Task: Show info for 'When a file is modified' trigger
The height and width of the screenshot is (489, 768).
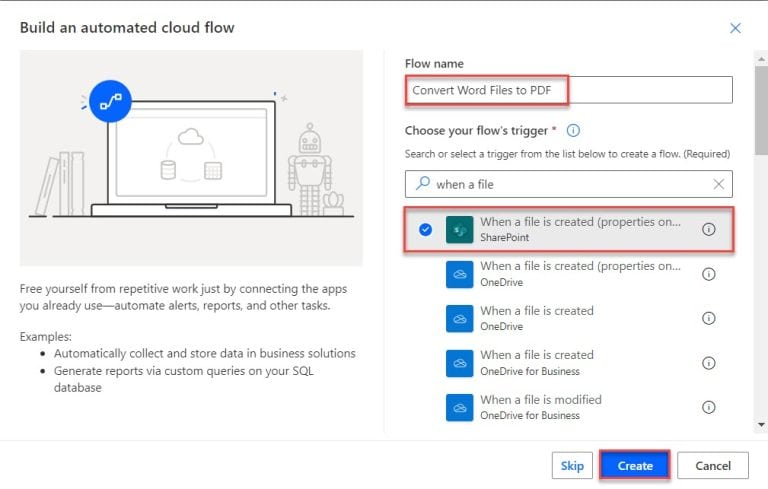Action: [708, 407]
